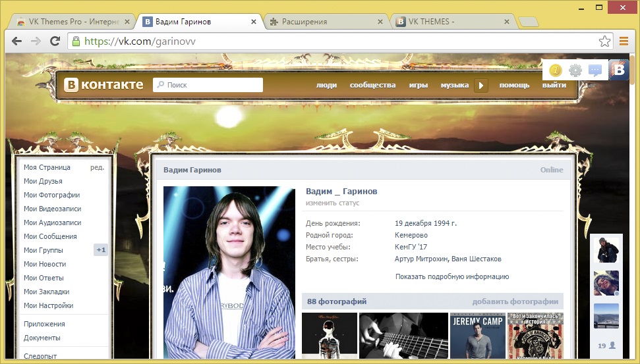The image size is (640, 364).
Task: Click the browser forward arrow
Action: click(x=36, y=41)
